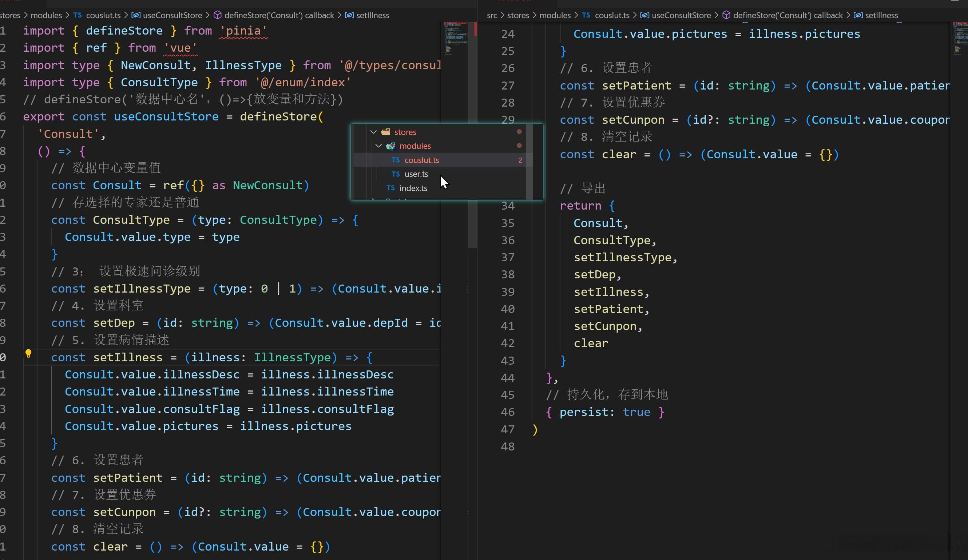968x560 pixels.
Task: Open the yellow lightbulb quick-fix icon
Action: tap(28, 353)
